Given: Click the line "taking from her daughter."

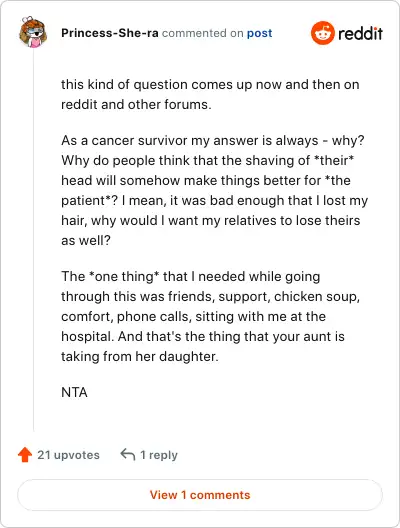Looking at the screenshot, I should pos(140,356).
